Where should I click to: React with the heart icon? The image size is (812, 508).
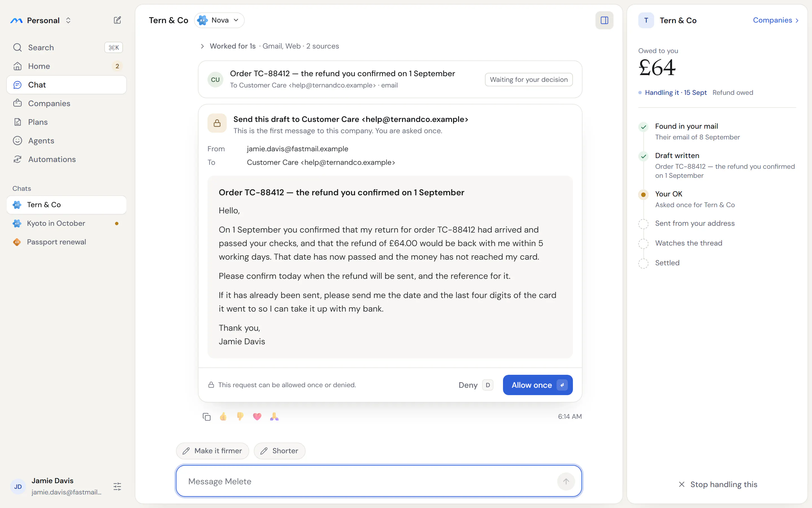click(257, 417)
